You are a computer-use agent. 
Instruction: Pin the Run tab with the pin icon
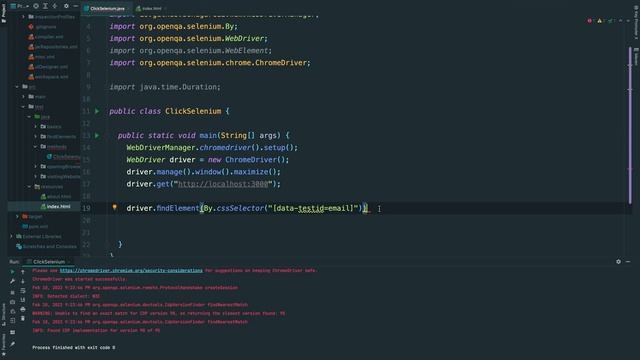tap(13, 344)
